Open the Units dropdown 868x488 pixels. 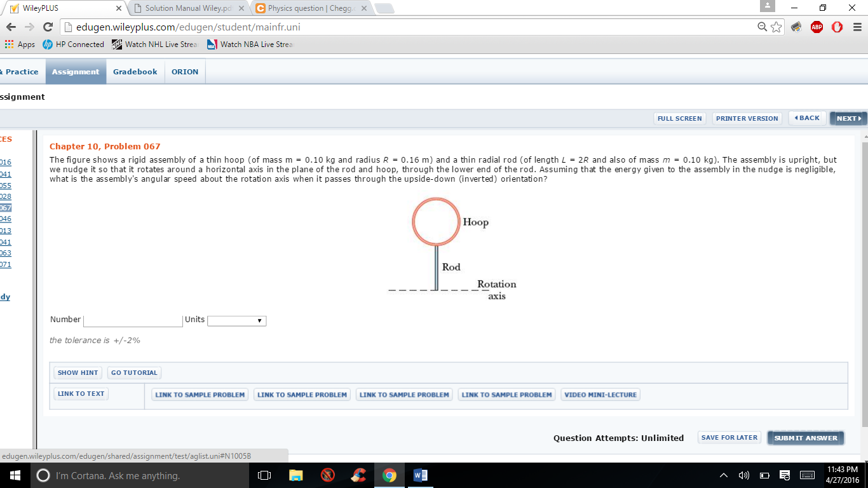click(x=236, y=320)
